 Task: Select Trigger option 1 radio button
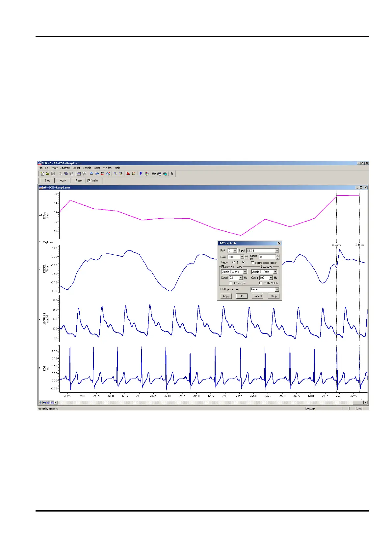pos(243,262)
